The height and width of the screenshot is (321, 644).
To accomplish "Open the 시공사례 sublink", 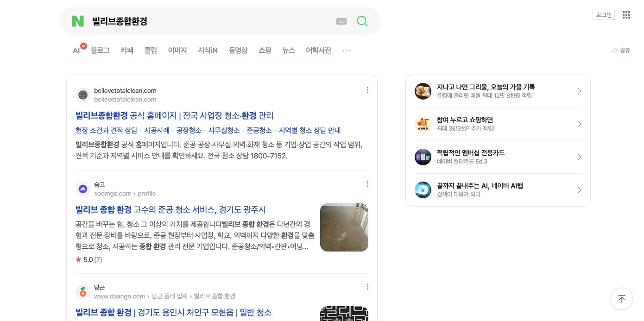I will click(x=157, y=130).
